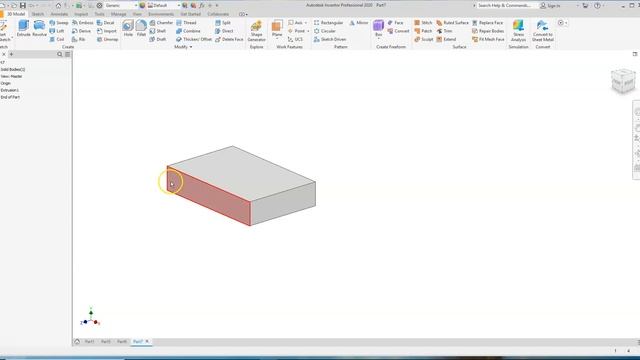
Task: Create a UCS in Work Features
Action: tap(295, 39)
